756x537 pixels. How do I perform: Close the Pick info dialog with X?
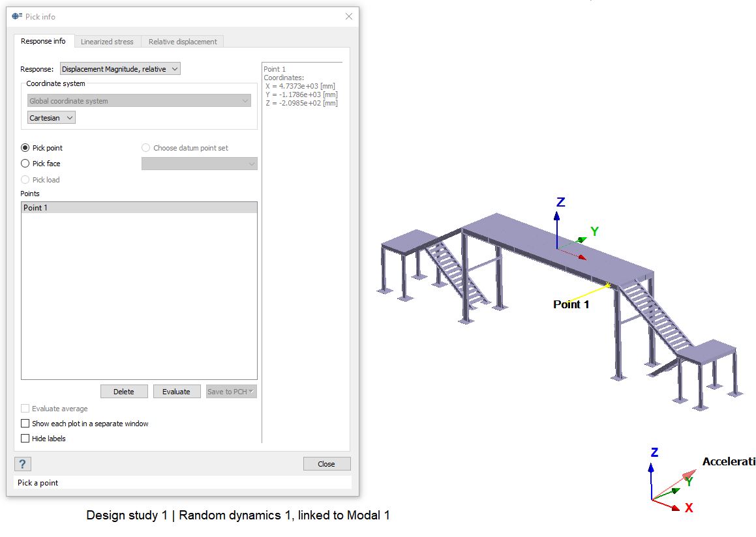tap(349, 16)
